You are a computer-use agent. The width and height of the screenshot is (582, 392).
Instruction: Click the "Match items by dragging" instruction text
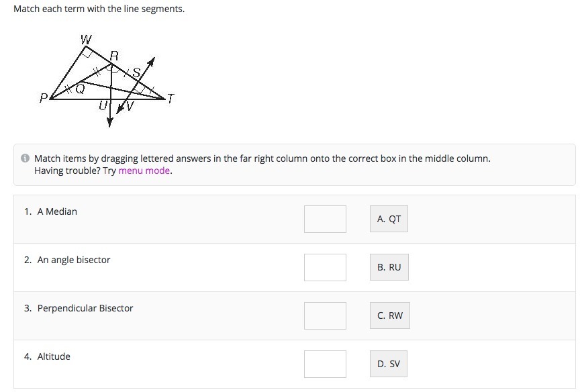click(x=262, y=159)
